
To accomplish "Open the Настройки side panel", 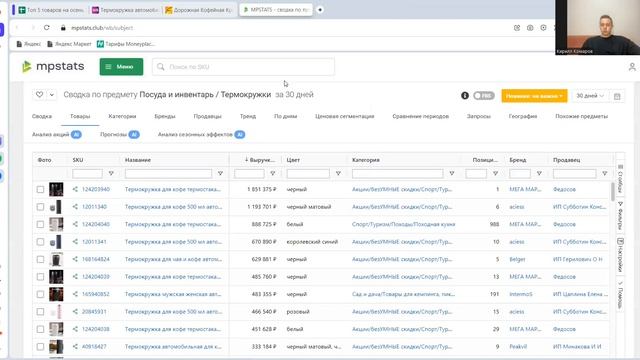I will (620, 255).
